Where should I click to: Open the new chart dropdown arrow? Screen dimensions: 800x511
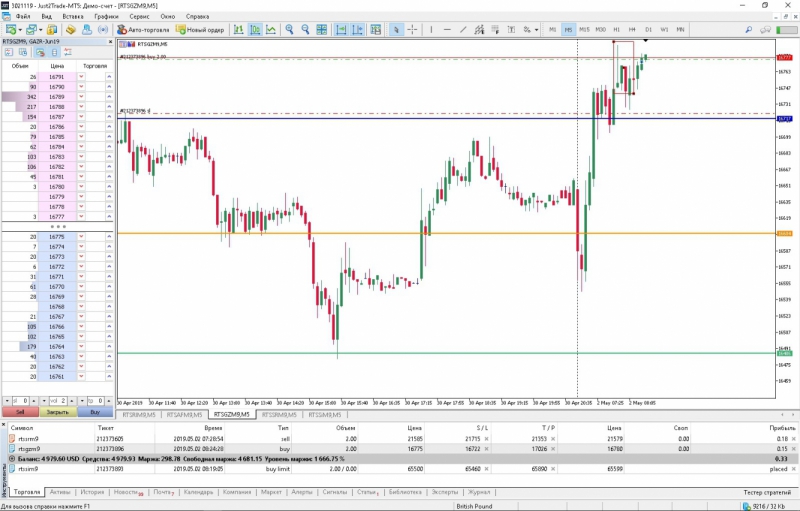pos(20,30)
